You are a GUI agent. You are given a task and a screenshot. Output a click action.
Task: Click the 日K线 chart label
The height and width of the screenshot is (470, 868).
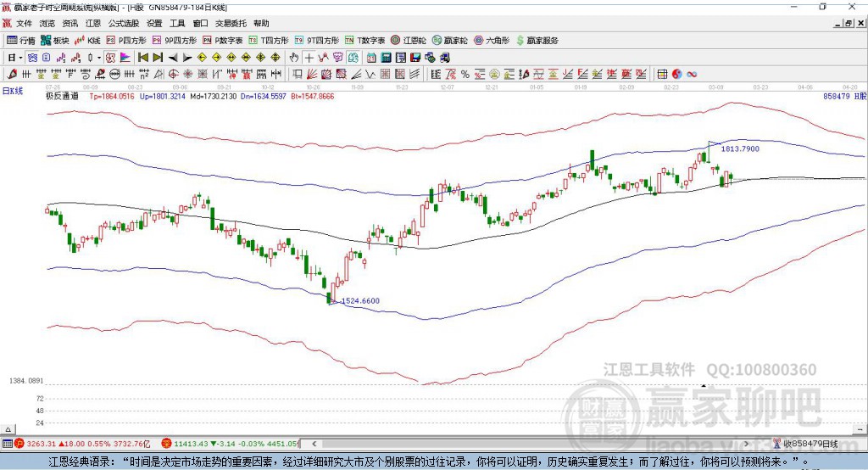[13, 92]
